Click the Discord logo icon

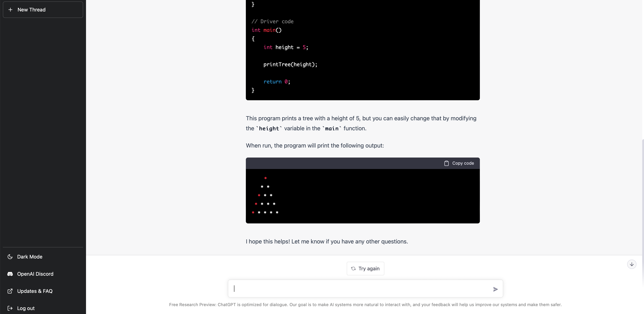[x=10, y=274]
